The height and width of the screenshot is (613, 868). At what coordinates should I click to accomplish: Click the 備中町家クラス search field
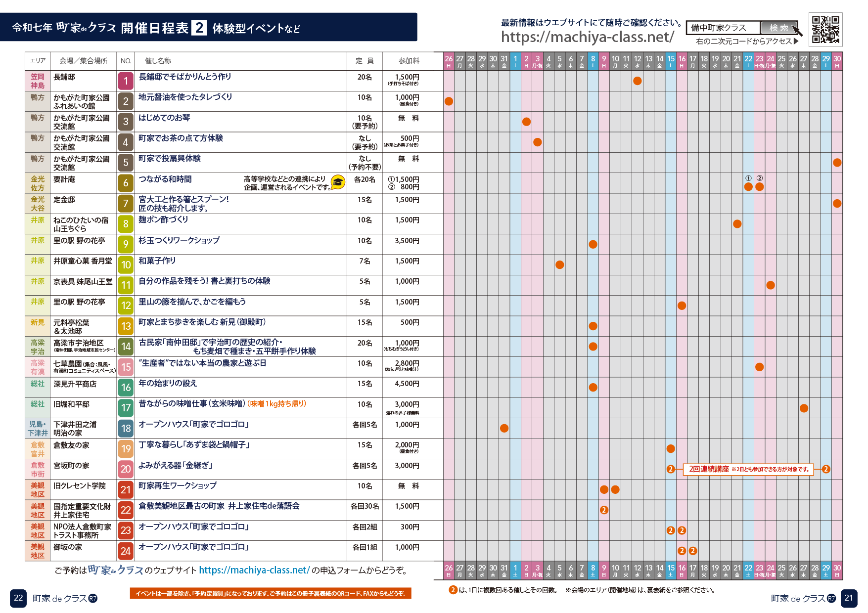coord(723,28)
